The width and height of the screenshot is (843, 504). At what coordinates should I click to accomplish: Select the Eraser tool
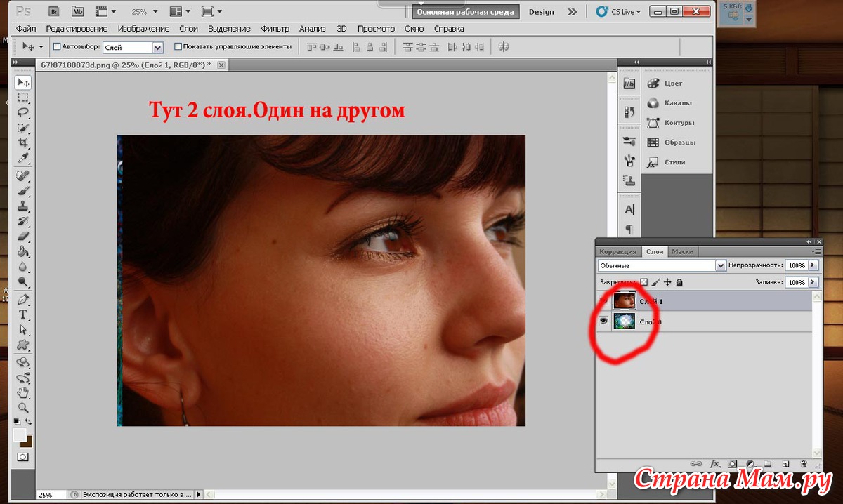coord(23,237)
